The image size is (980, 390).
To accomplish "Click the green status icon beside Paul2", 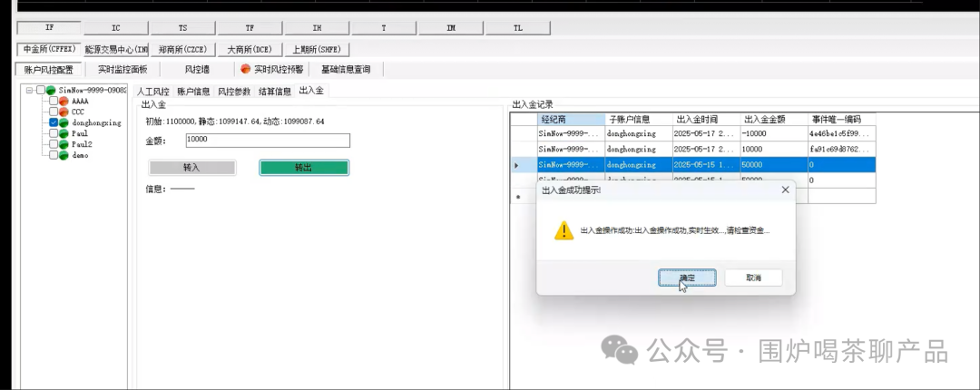I will tap(64, 144).
